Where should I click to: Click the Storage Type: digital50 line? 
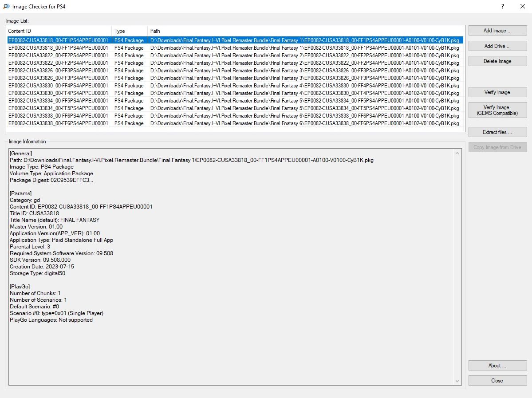coord(37,273)
